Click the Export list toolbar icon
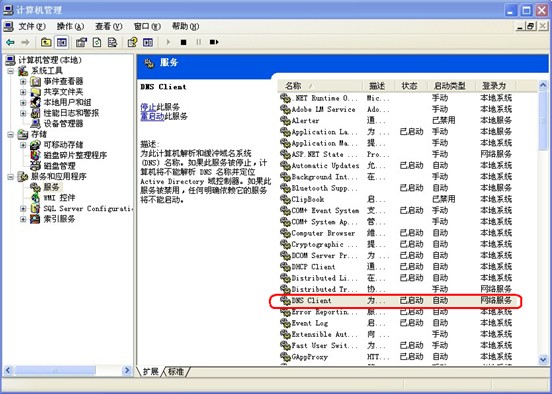The image size is (552, 394). [x=112, y=42]
